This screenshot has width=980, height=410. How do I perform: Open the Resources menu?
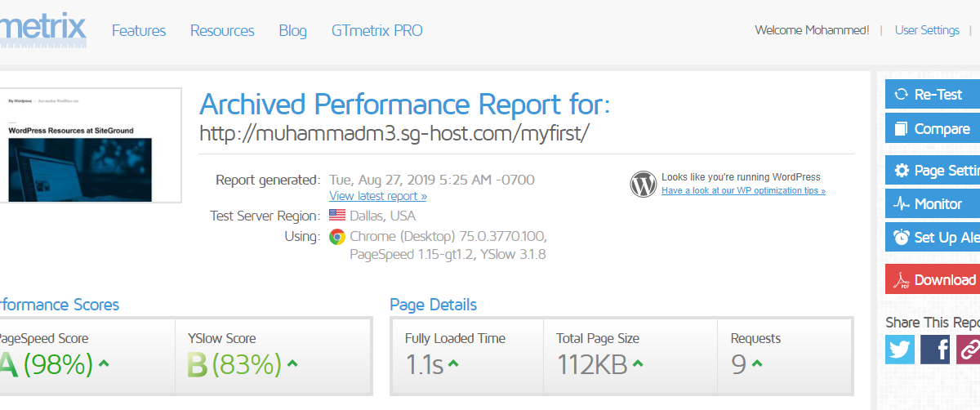tap(222, 31)
